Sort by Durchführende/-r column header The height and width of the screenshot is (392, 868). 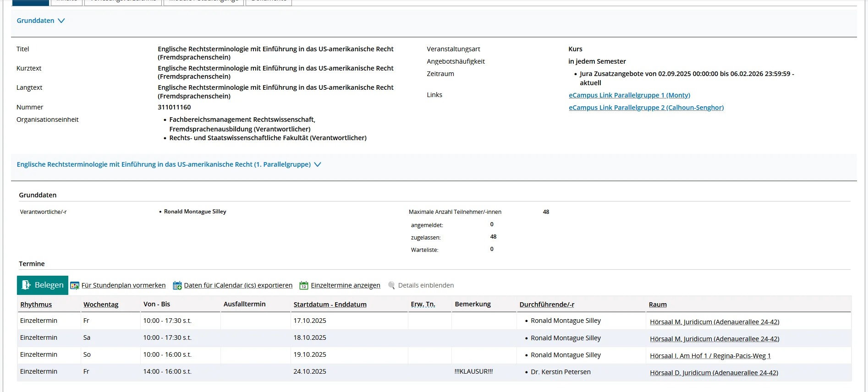click(547, 305)
